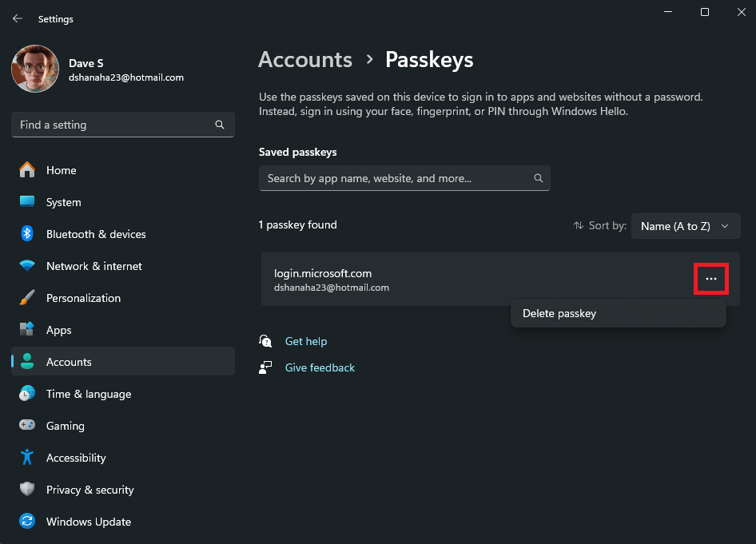Click the Gaming controller icon
756x544 pixels.
pos(27,426)
